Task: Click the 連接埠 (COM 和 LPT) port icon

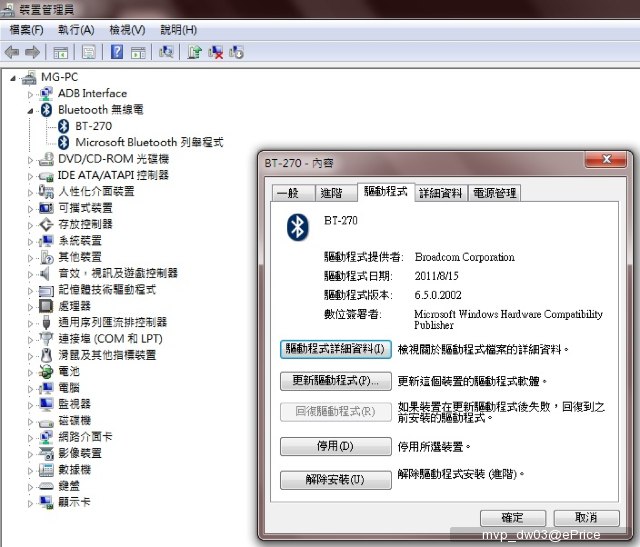Action: [46, 338]
